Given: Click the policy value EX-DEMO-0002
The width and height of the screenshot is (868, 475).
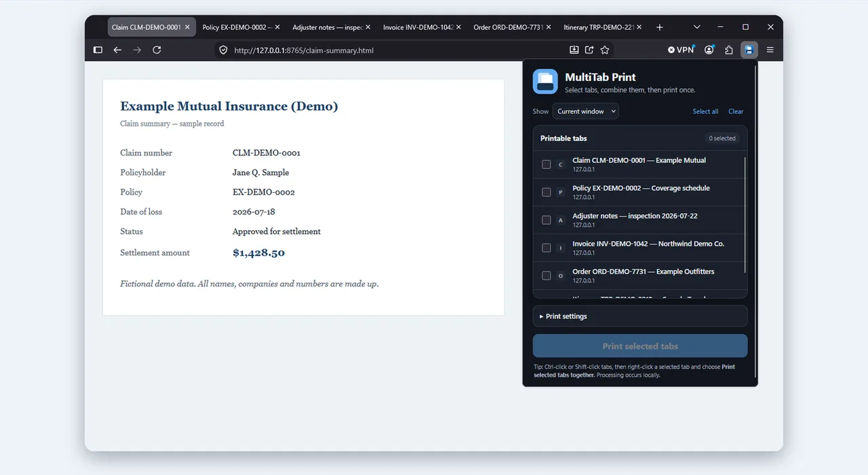Looking at the screenshot, I should pyautogui.click(x=264, y=192).
